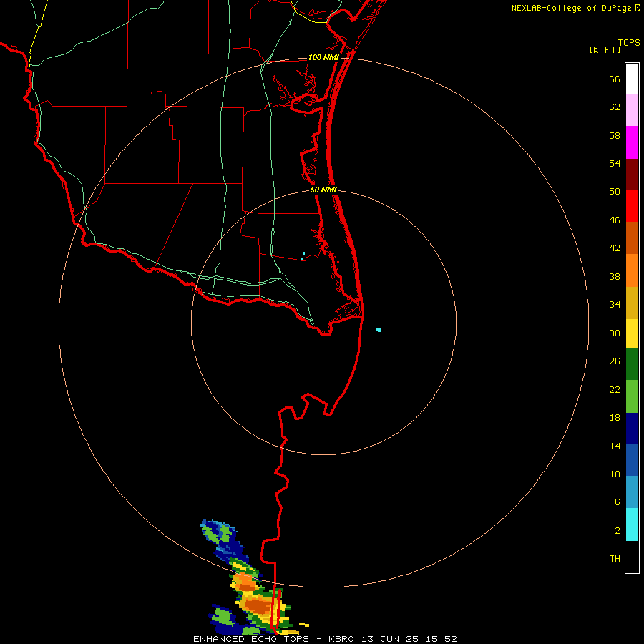This screenshot has width=644, height=644.
Task: Click the 'NEXLAB-College of DuPage' text
Action: pyautogui.click(x=571, y=8)
